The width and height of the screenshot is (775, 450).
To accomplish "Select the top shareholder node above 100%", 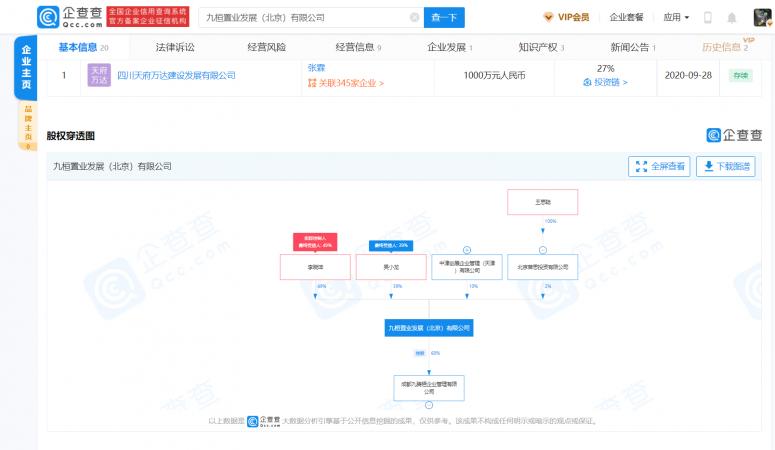I will tap(543, 202).
